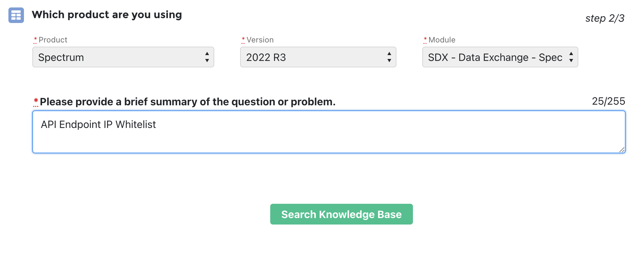
Task: Expand the Module dropdown showing SDX - Data Exchange
Action: [x=500, y=57]
